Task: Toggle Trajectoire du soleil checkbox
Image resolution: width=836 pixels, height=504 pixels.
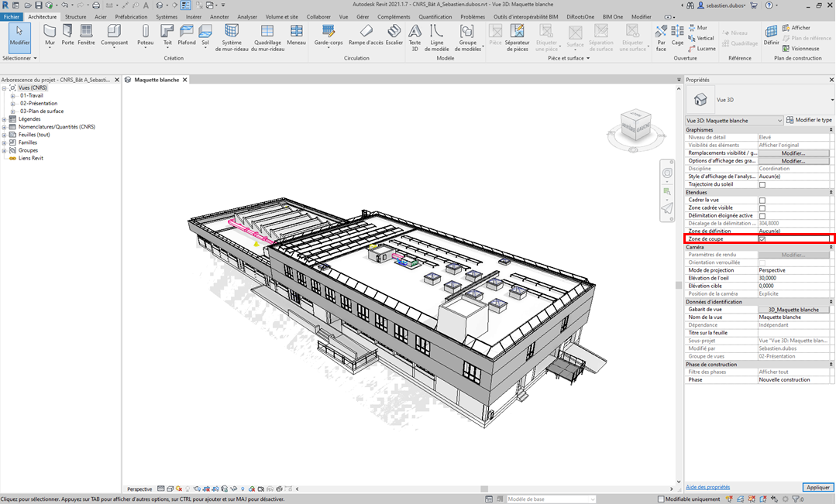Action: point(762,184)
